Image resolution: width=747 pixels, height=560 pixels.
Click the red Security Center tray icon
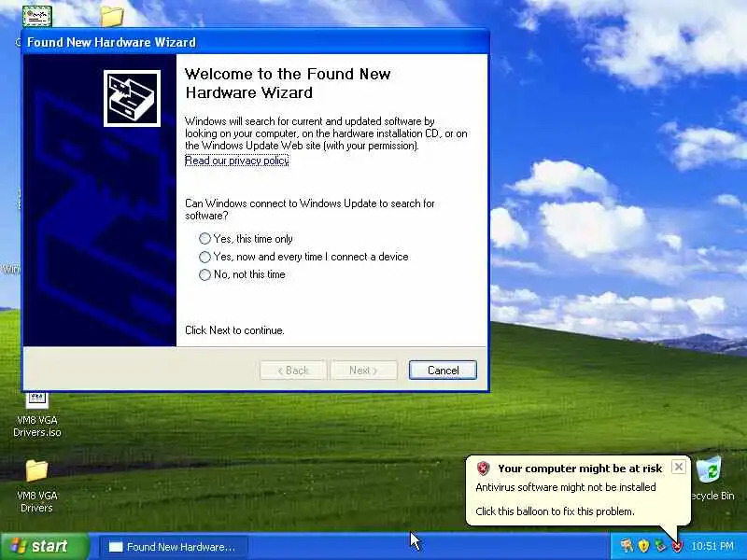click(678, 546)
